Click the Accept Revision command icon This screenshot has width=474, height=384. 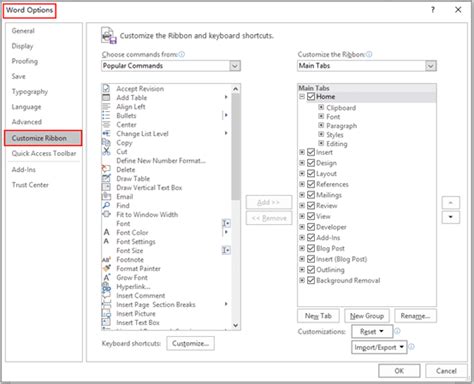pos(106,88)
